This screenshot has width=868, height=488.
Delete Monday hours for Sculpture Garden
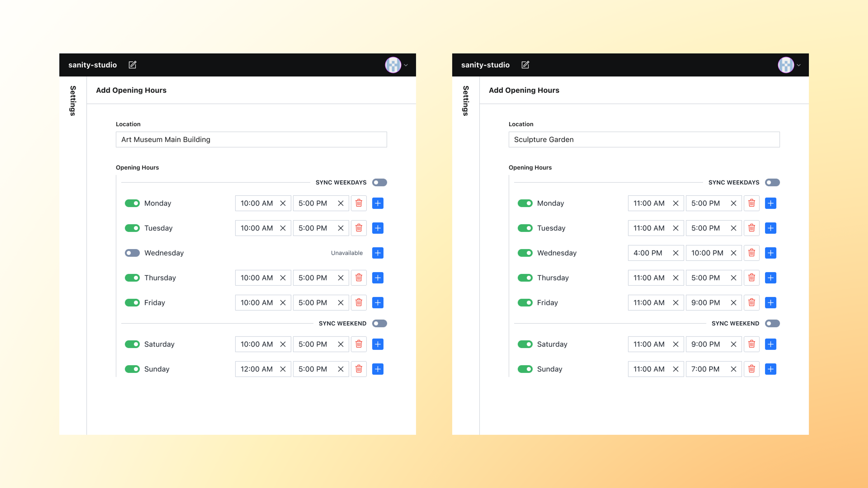click(x=752, y=203)
